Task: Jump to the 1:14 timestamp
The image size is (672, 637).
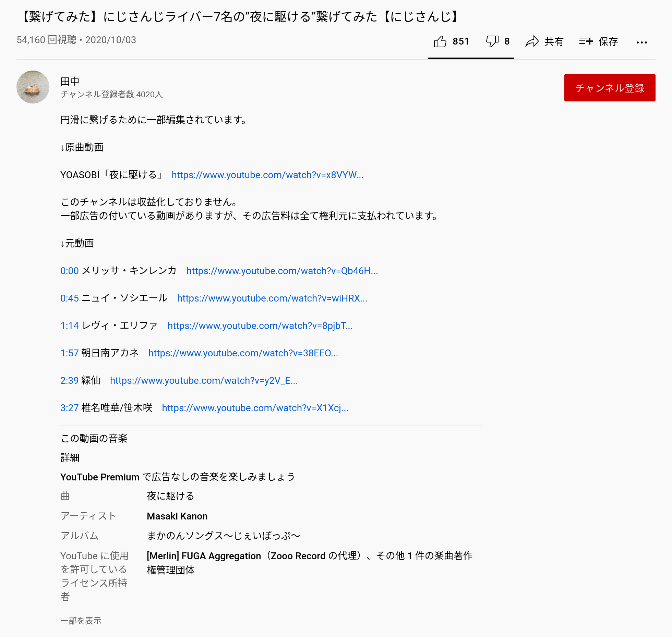Action: (70, 326)
